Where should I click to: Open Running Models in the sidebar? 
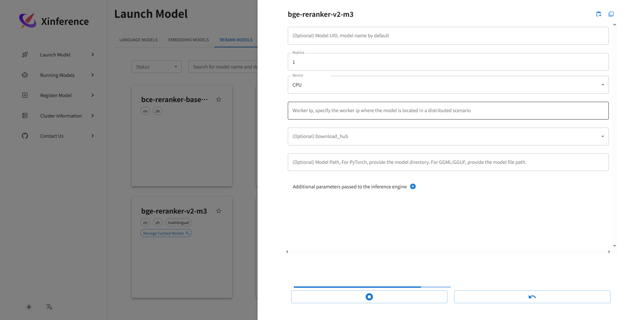[57, 75]
